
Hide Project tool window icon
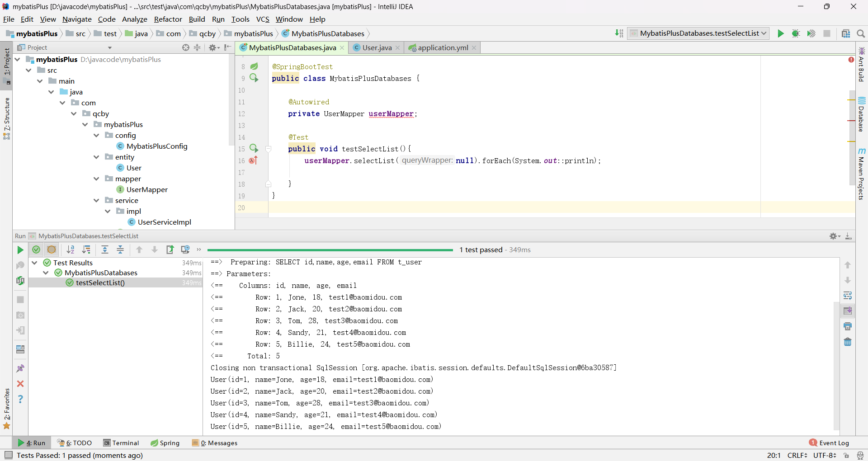tap(227, 47)
